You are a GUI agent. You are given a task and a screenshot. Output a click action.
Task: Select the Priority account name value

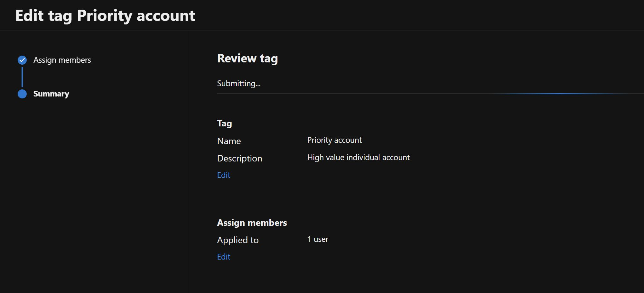(x=334, y=140)
